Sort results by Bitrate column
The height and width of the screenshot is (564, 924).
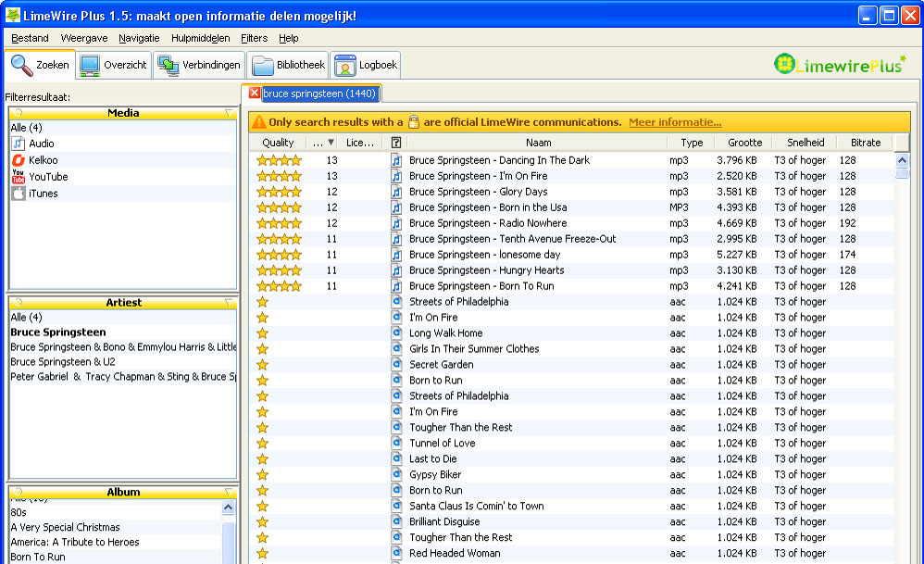(866, 143)
